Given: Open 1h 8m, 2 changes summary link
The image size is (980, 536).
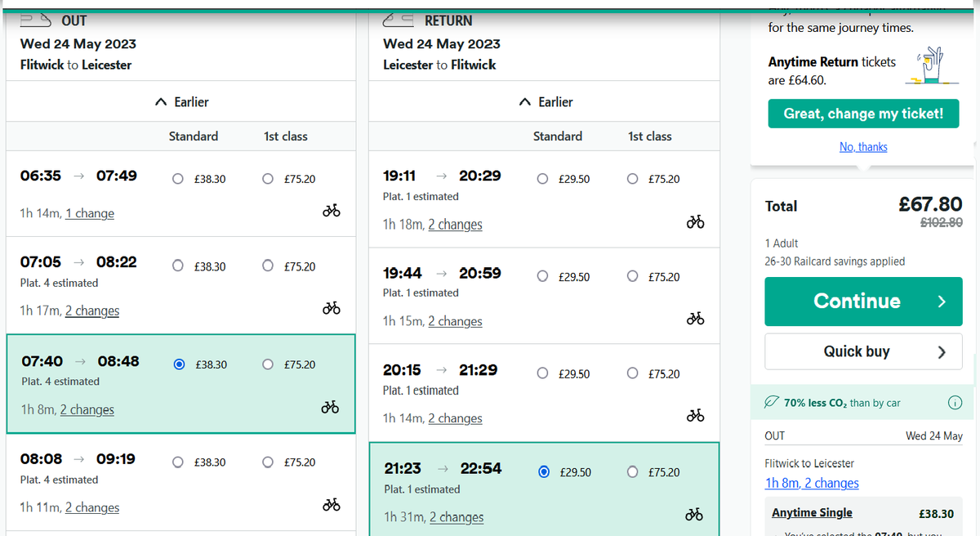Looking at the screenshot, I should 812,483.
